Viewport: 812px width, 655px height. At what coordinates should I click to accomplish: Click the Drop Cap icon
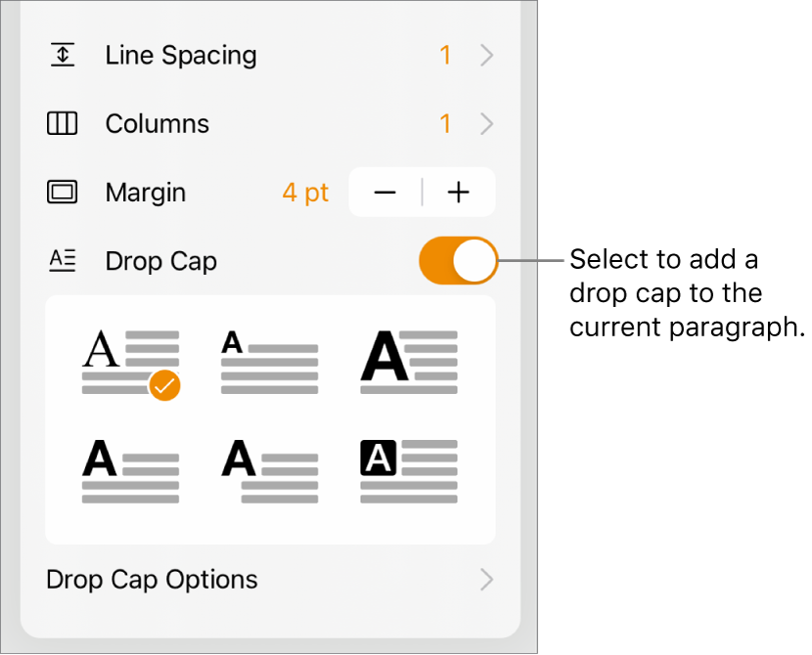pos(63,261)
